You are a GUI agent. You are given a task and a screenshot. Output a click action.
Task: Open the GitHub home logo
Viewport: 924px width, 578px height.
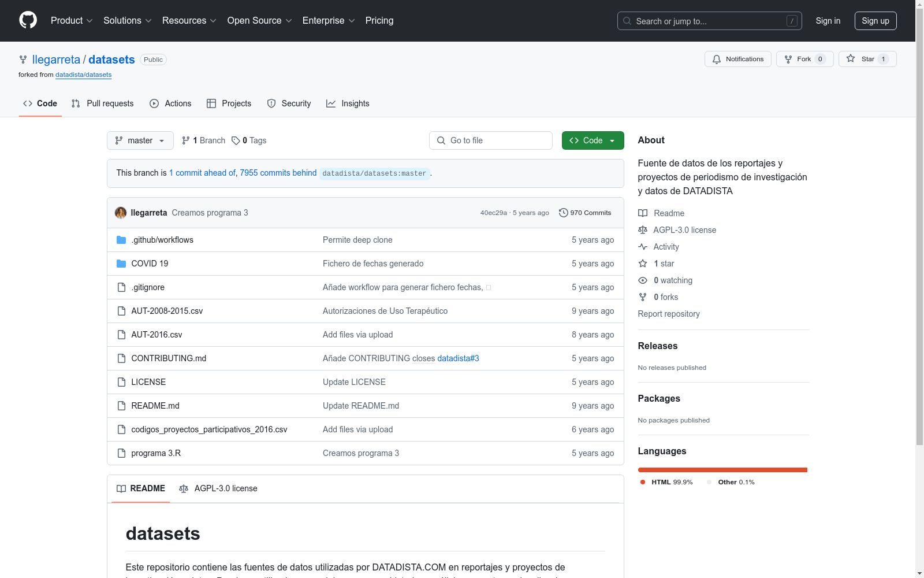coord(28,20)
